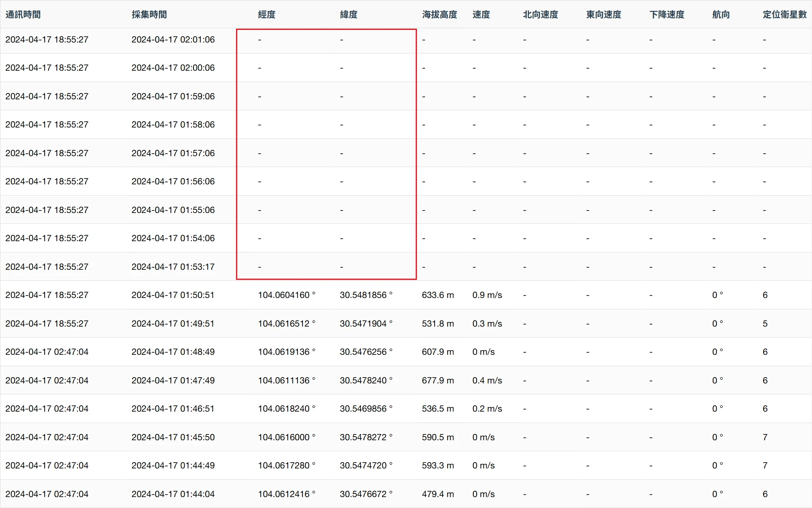Click the 通訊時間 column header
The height and width of the screenshot is (508, 812).
point(23,15)
